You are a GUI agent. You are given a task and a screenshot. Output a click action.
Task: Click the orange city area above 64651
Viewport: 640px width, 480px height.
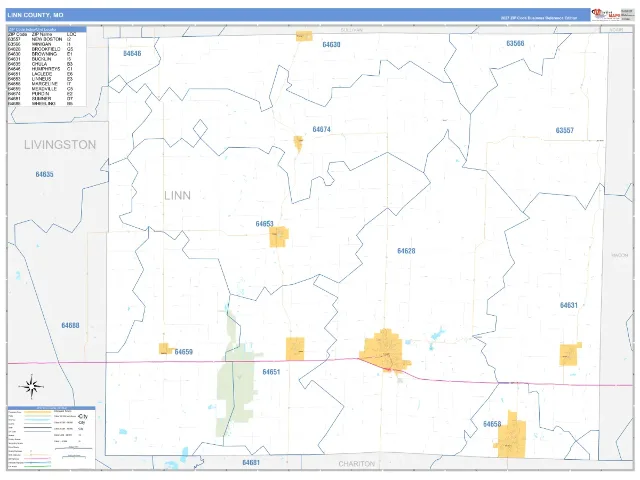(x=295, y=349)
